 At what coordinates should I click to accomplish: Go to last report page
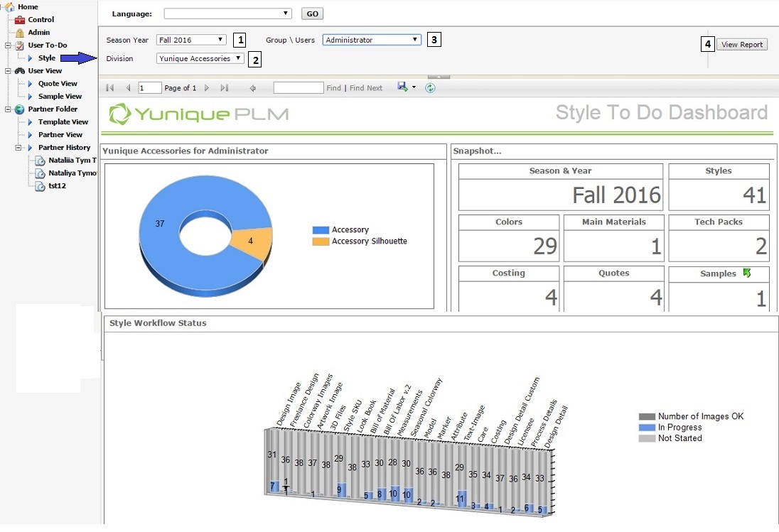pyautogui.click(x=224, y=88)
